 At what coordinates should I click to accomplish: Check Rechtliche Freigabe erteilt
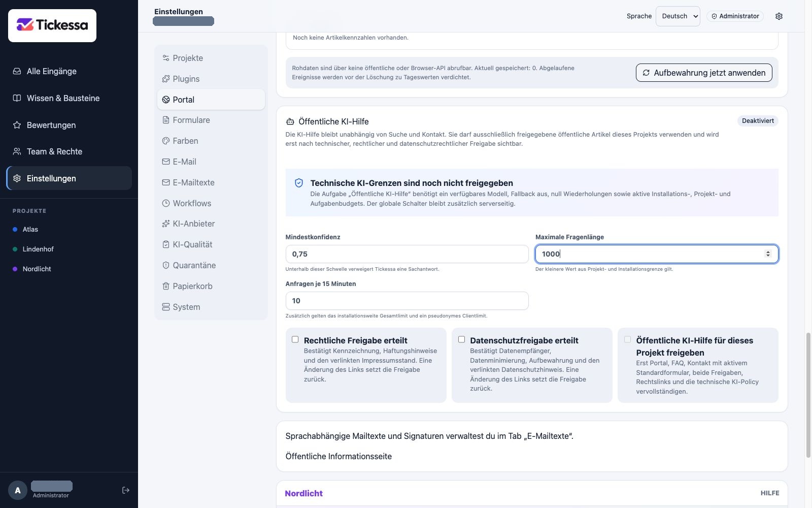click(x=295, y=339)
